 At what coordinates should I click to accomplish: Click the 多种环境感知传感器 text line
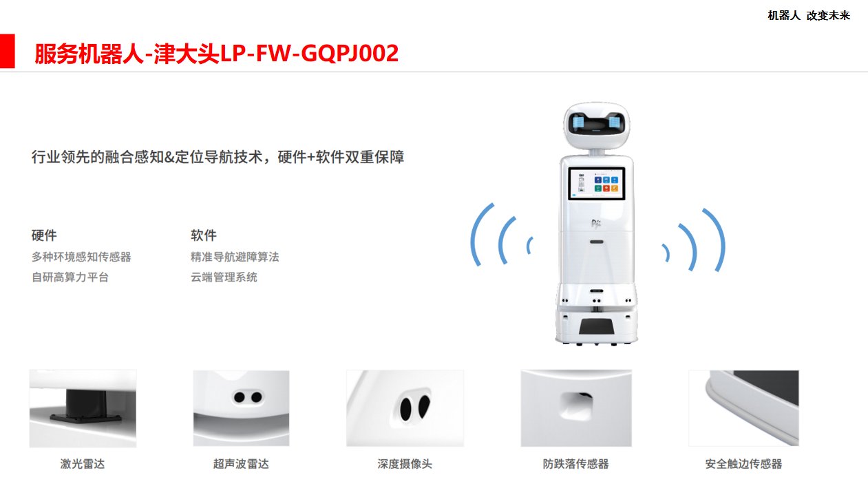coord(81,257)
